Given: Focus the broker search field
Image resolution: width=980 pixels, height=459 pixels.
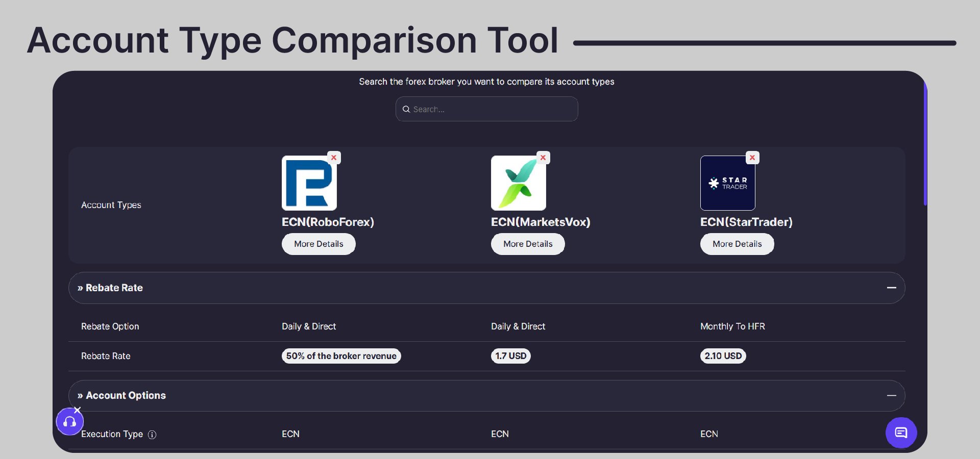Looking at the screenshot, I should click(x=487, y=109).
